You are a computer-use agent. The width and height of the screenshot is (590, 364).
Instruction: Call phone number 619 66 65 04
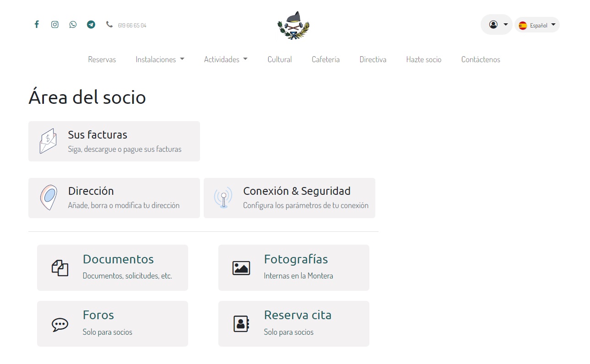(132, 26)
